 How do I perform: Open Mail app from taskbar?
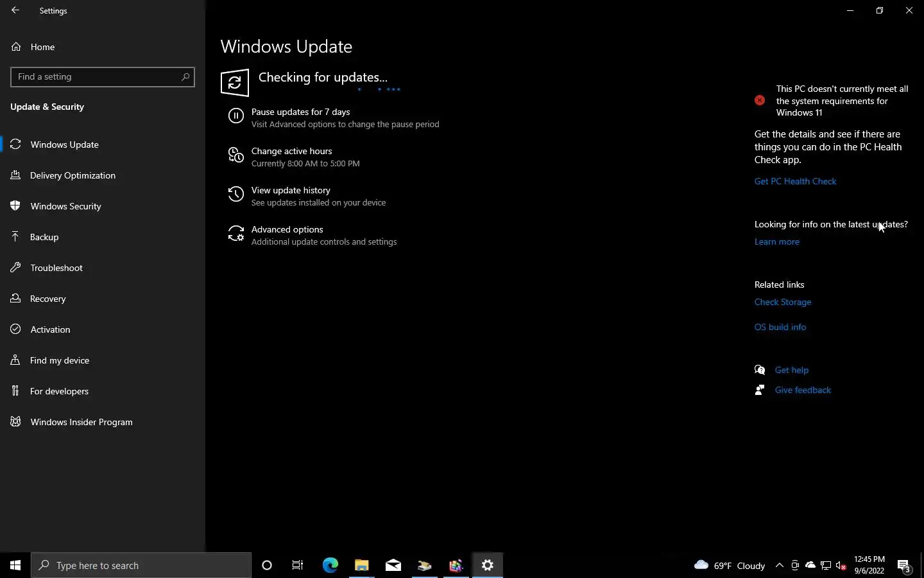[x=393, y=565]
